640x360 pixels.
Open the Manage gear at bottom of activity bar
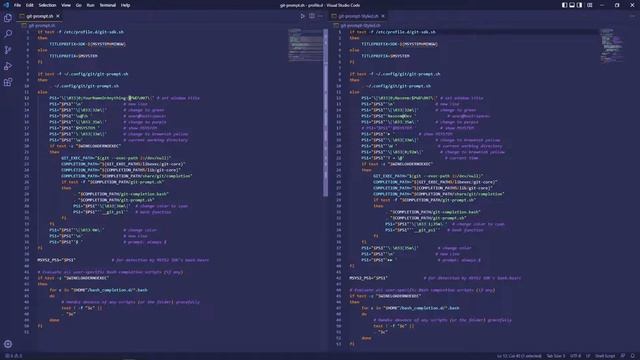(x=8, y=344)
